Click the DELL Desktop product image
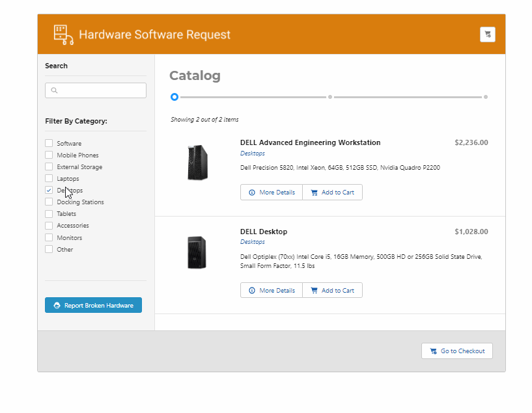The image size is (532, 413). 197,252
